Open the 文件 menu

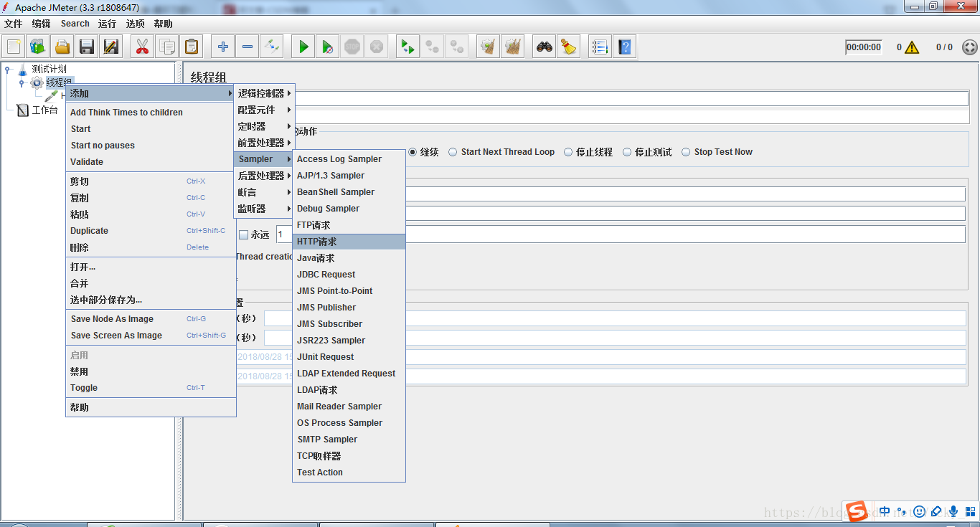coord(13,24)
